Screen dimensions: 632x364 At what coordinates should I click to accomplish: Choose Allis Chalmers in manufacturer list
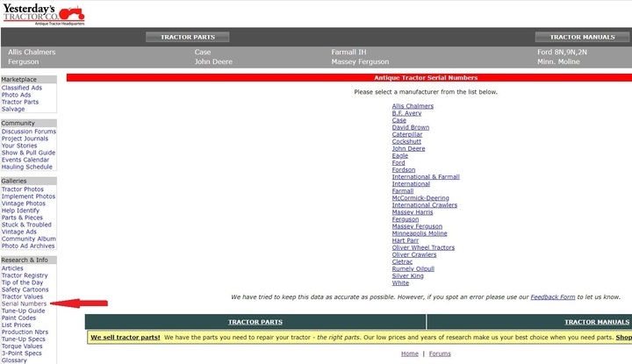[413, 106]
